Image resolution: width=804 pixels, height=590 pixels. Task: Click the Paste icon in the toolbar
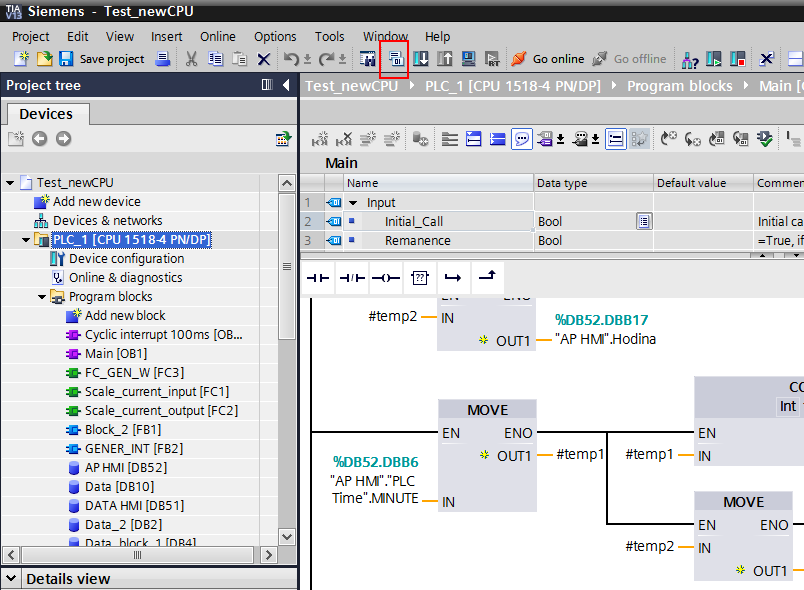(239, 59)
